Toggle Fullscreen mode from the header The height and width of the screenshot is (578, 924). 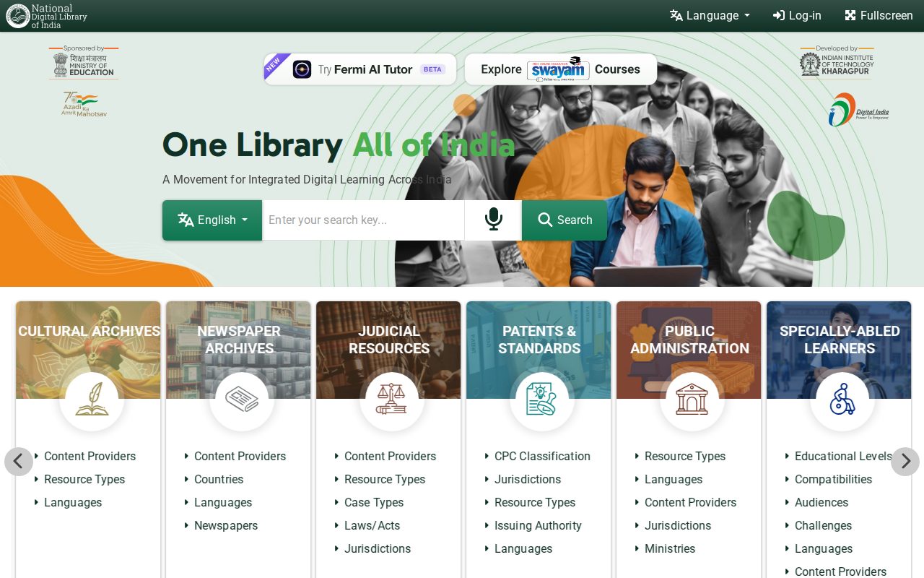(x=879, y=16)
